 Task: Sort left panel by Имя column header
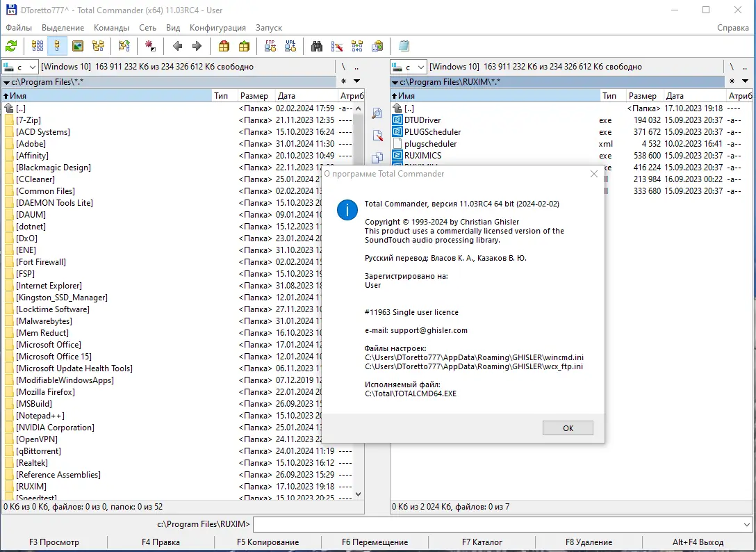click(x=107, y=95)
